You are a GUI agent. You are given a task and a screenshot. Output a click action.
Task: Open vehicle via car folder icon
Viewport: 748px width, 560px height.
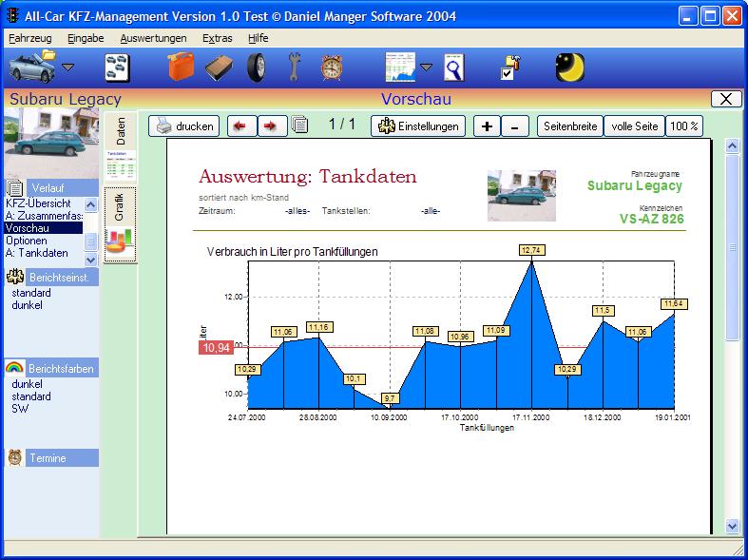coord(32,67)
